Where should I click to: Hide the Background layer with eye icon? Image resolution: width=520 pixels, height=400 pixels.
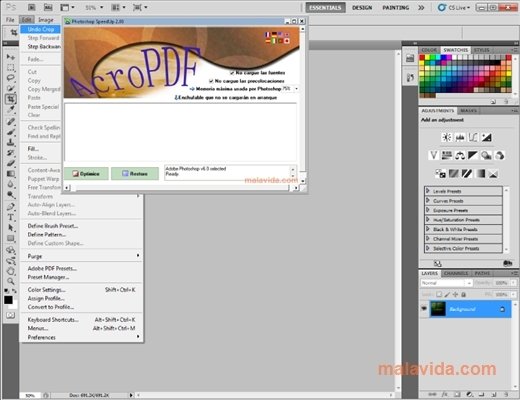[x=424, y=308]
